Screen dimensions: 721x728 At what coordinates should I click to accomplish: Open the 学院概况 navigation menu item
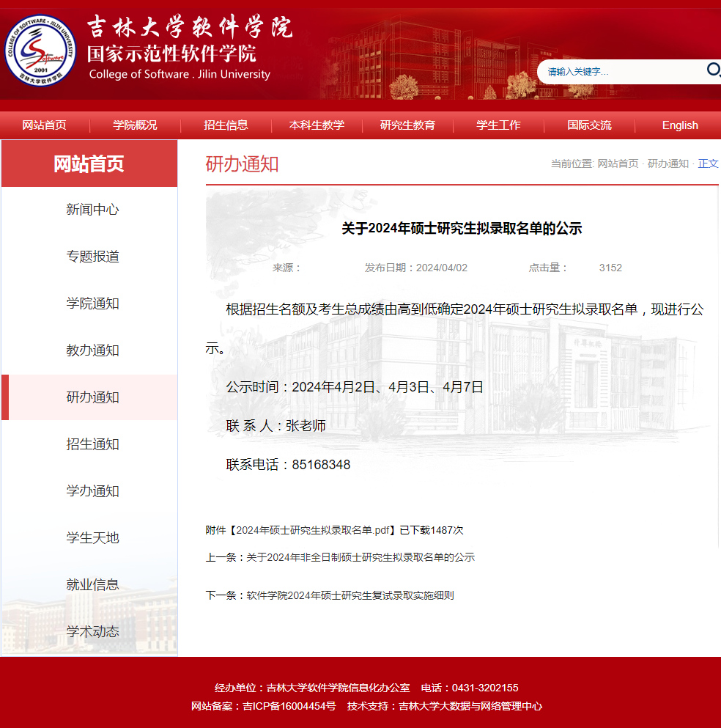coord(135,125)
